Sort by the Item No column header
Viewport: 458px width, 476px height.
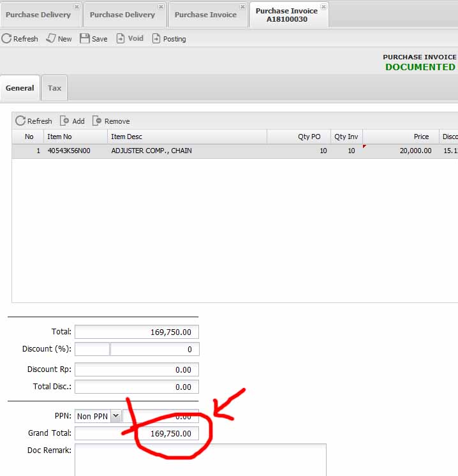75,137
